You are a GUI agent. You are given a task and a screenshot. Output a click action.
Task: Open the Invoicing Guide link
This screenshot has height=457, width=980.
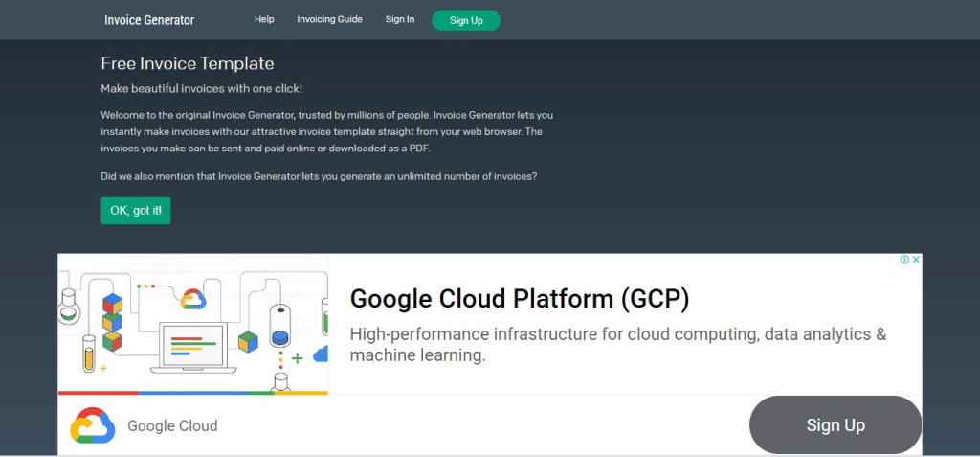pyautogui.click(x=329, y=19)
